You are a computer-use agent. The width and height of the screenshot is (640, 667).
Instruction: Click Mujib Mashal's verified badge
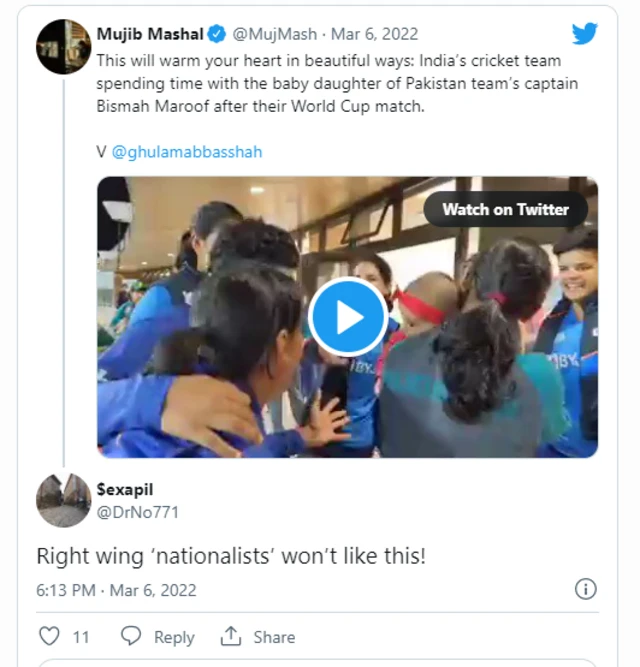(216, 35)
